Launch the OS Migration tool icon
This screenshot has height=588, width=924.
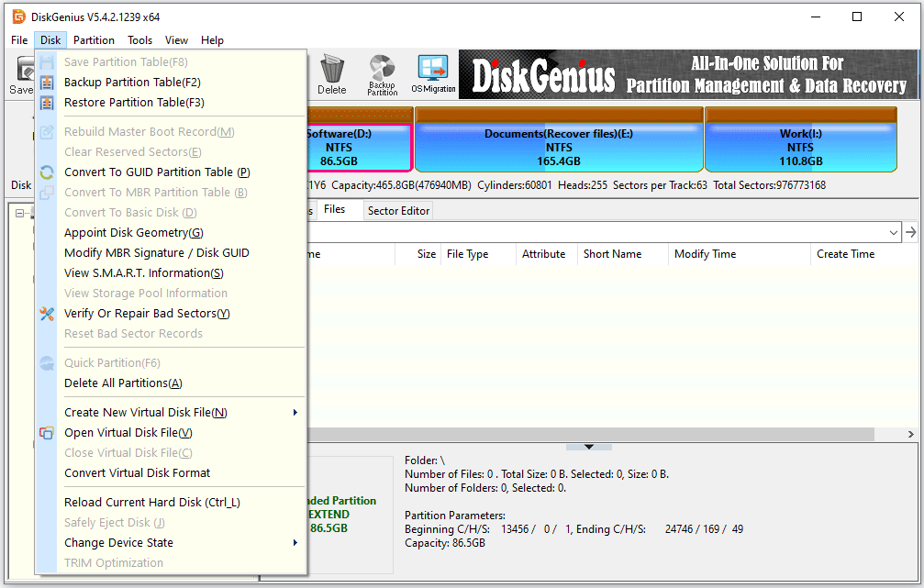click(433, 74)
